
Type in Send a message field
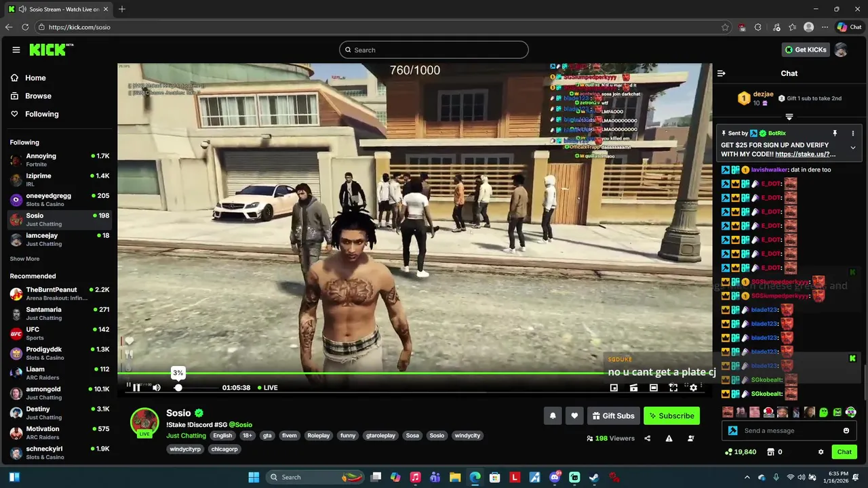pos(791,430)
